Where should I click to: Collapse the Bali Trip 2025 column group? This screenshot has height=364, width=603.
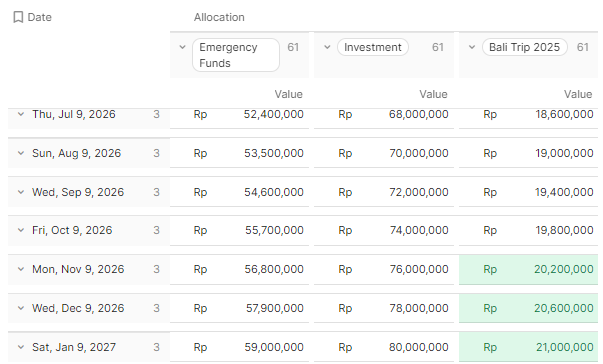[472, 47]
